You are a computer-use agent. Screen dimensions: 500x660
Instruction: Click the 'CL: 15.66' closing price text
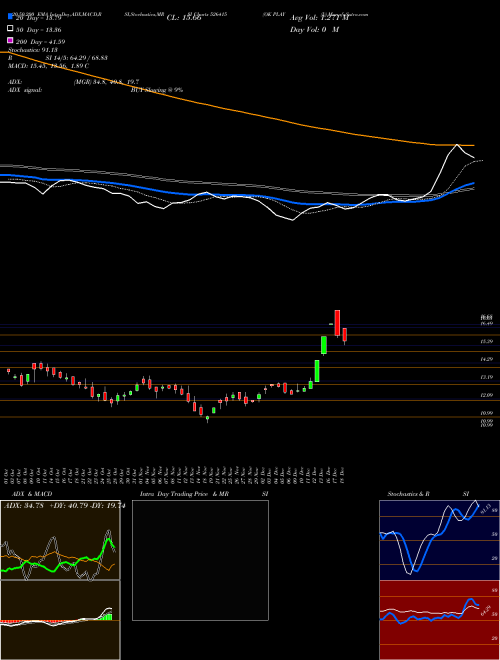(x=184, y=18)
